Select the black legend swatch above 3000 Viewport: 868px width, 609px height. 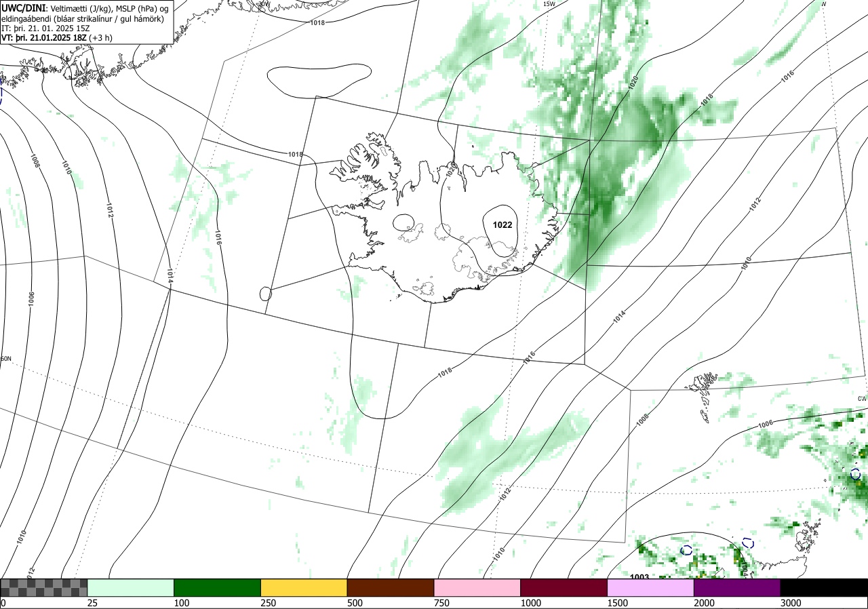824,587
